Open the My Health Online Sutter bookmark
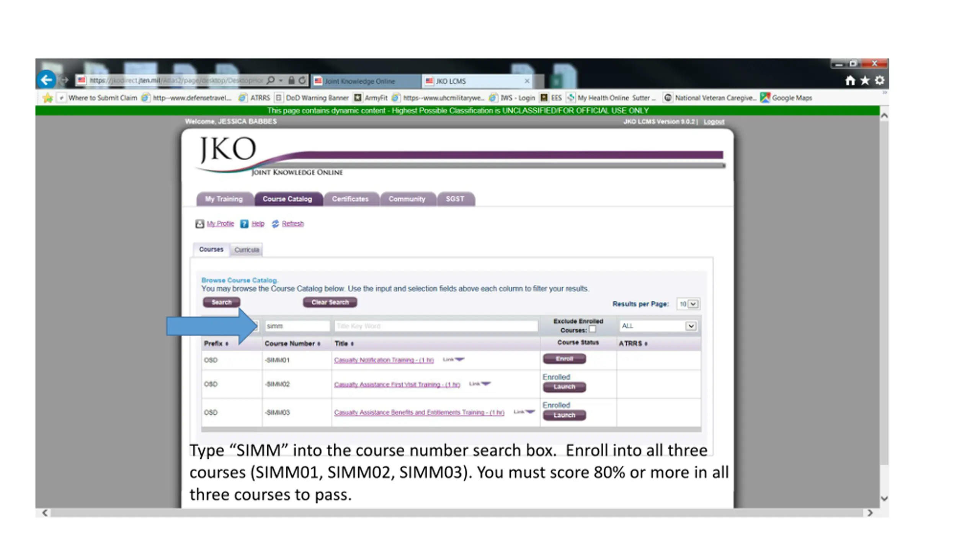The height and width of the screenshot is (551, 980). pos(611,98)
